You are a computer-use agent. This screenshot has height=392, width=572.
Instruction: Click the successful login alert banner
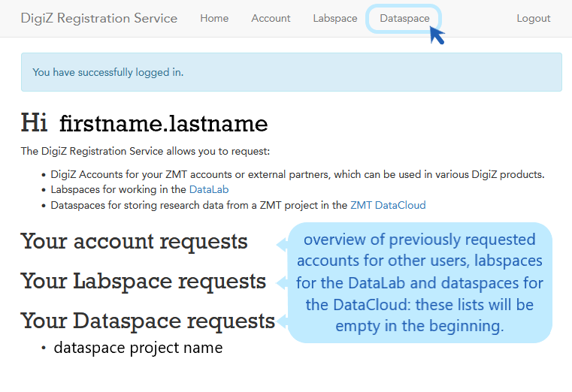(x=291, y=72)
